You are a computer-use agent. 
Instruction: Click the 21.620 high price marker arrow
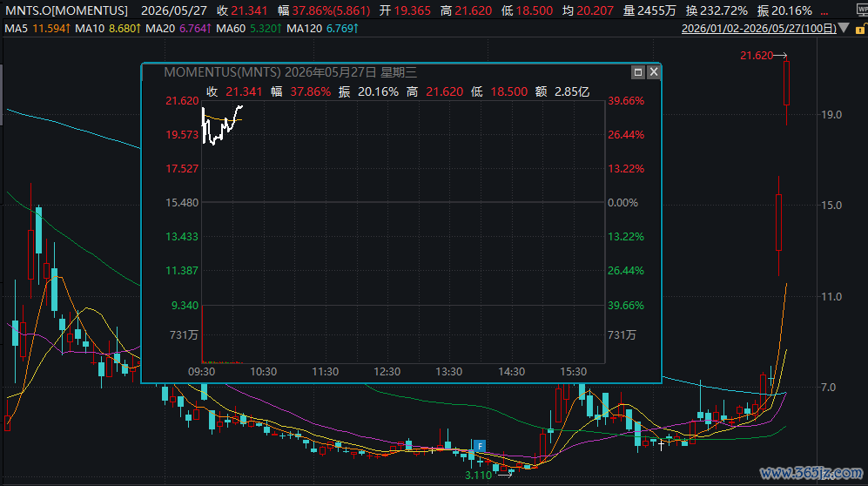tap(781, 56)
